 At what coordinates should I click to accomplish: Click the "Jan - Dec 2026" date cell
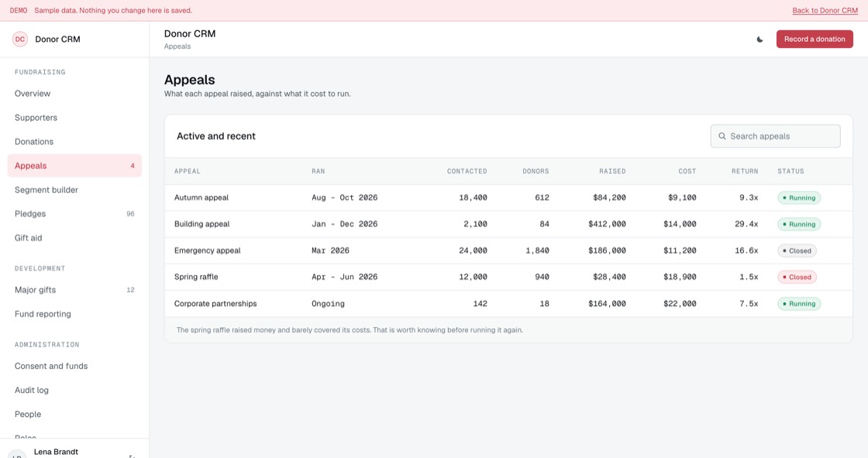[344, 224]
